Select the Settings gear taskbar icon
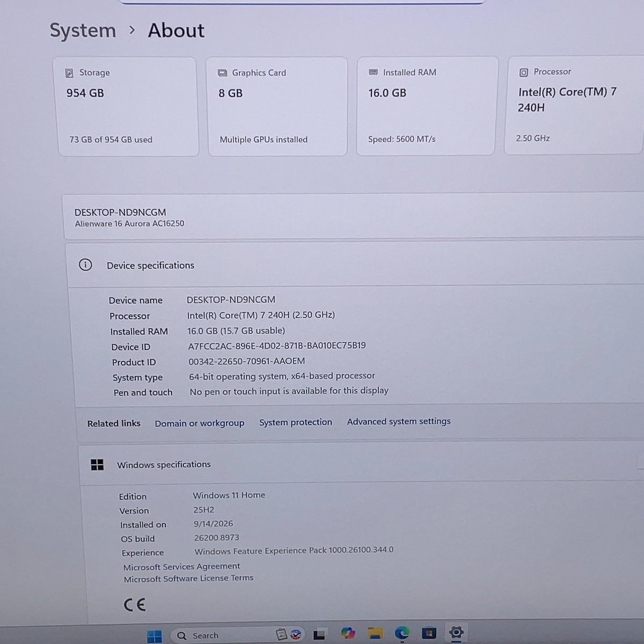This screenshot has width=644, height=644. [x=456, y=632]
